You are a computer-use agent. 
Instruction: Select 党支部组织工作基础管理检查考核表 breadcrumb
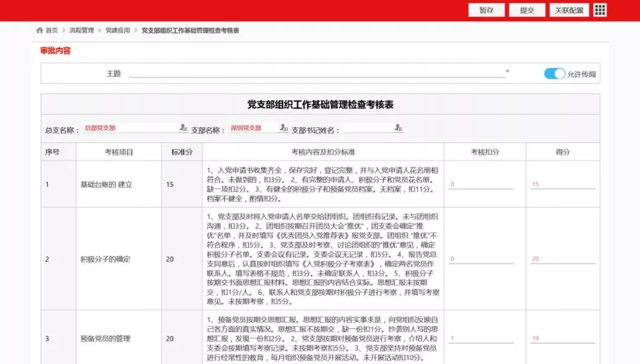pos(190,30)
